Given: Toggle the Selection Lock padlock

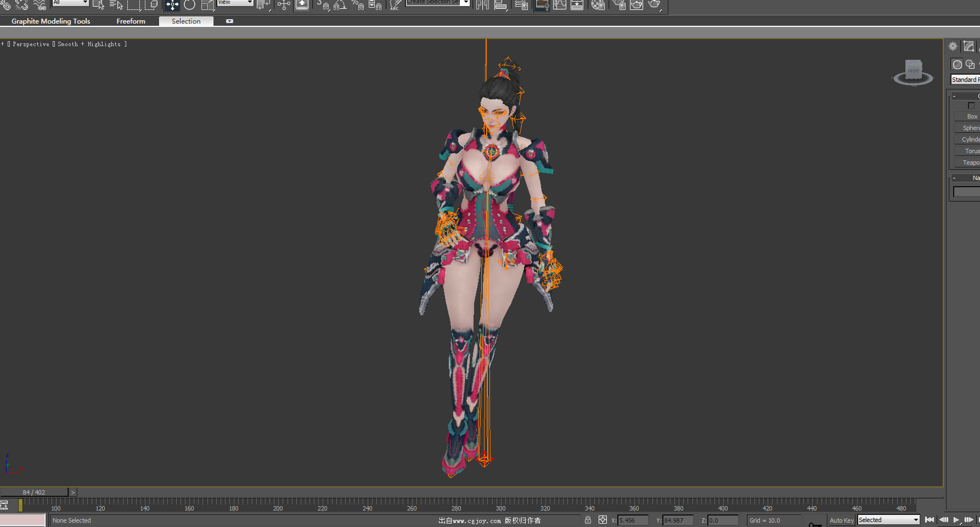Looking at the screenshot, I should point(588,520).
